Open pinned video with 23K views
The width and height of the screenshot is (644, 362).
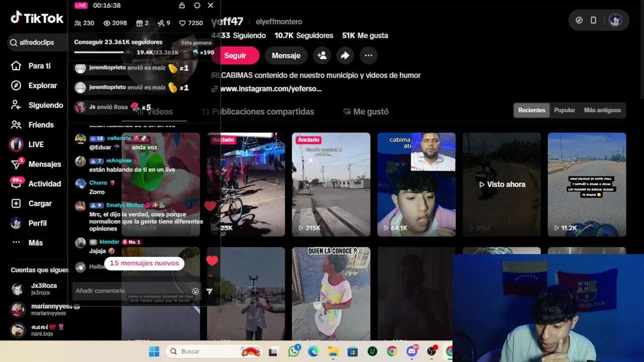246,185
